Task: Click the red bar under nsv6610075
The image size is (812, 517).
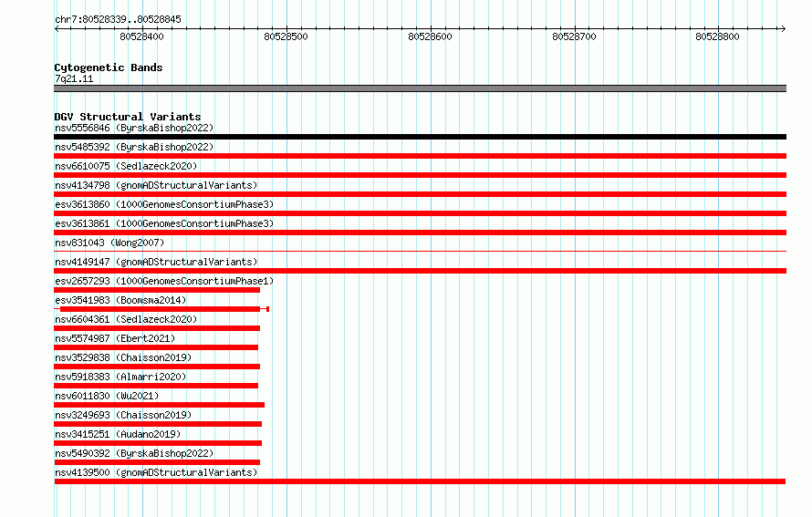Action: point(420,175)
